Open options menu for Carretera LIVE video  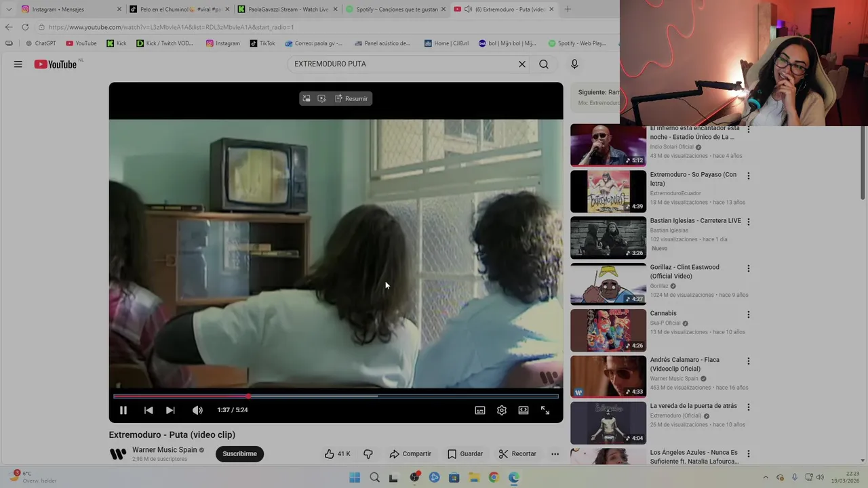coord(749,222)
